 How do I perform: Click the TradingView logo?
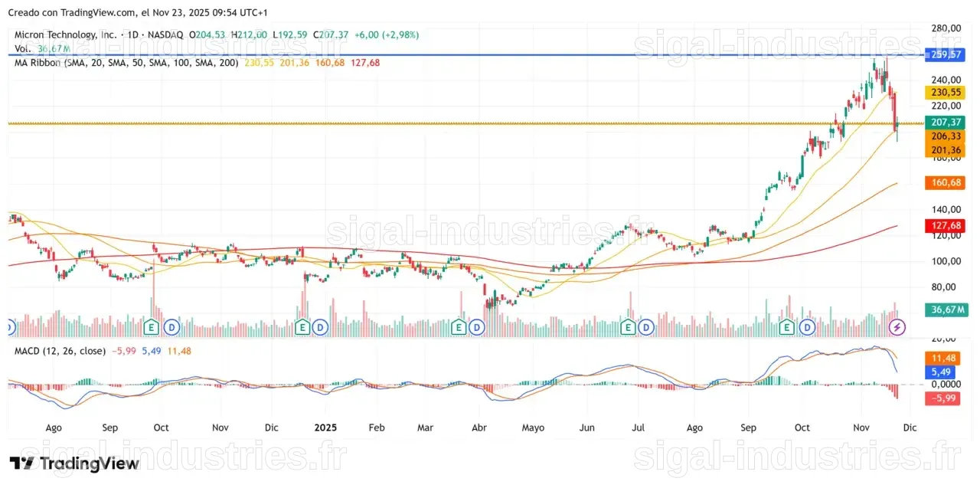[74, 463]
